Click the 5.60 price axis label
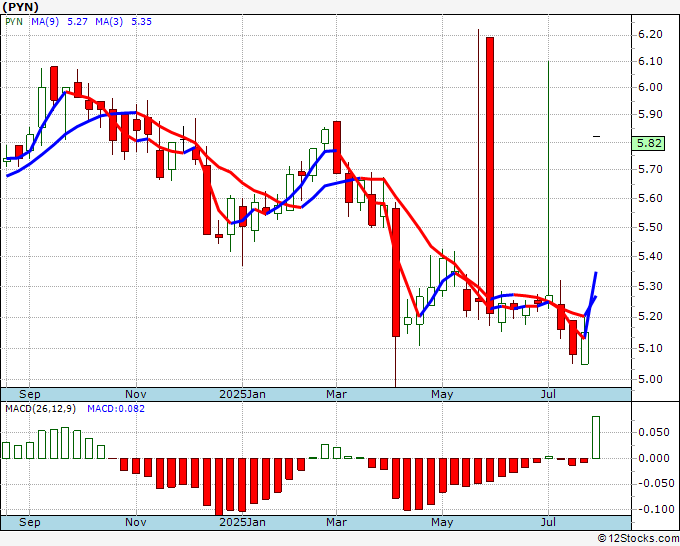This screenshot has height=546, width=680. click(x=651, y=199)
